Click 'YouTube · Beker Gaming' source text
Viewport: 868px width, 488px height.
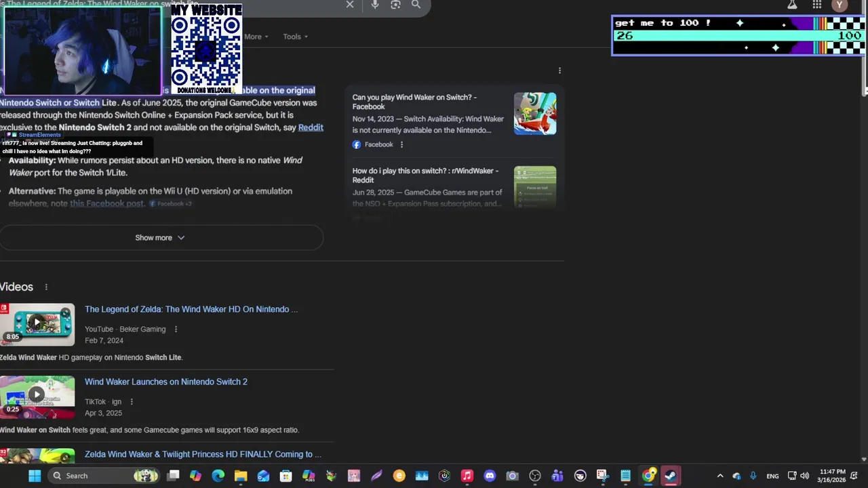(125, 329)
